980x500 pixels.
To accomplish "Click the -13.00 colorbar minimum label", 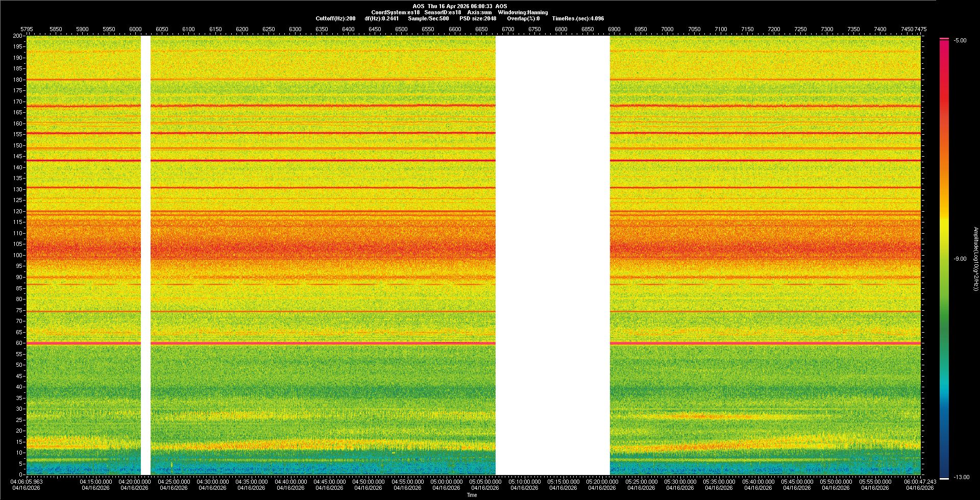I will 961,478.
